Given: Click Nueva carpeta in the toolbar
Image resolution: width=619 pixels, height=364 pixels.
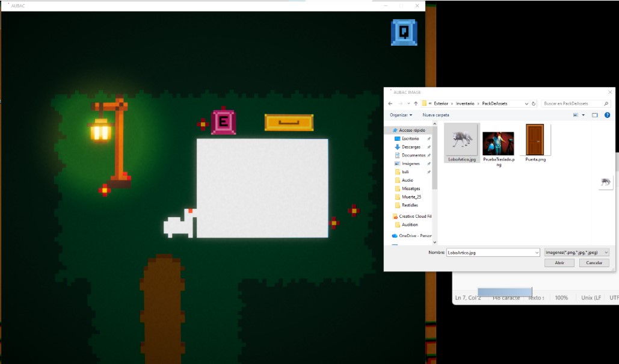Looking at the screenshot, I should [x=436, y=115].
